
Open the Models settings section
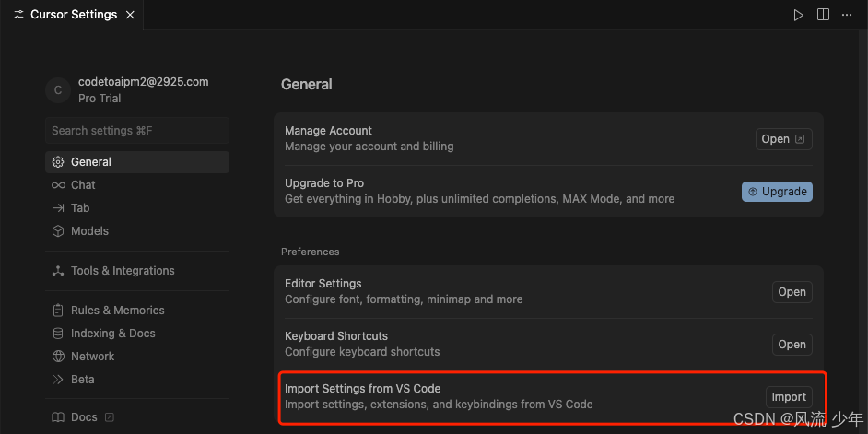(137, 231)
